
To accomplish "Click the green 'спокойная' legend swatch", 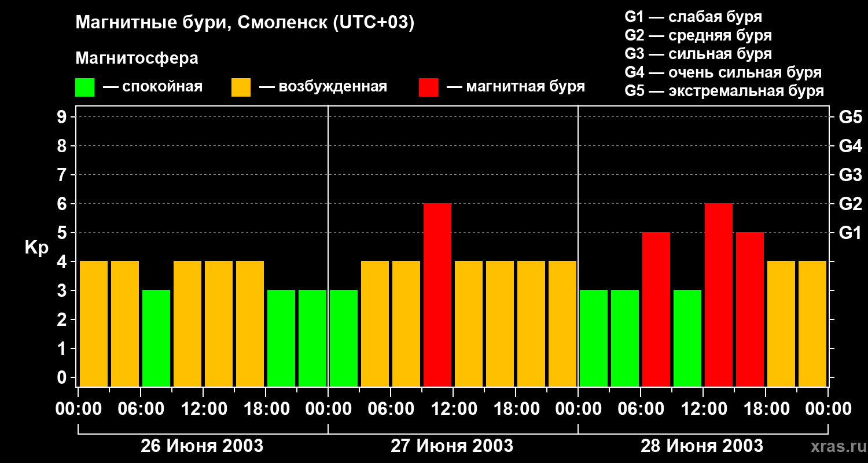I will (84, 87).
